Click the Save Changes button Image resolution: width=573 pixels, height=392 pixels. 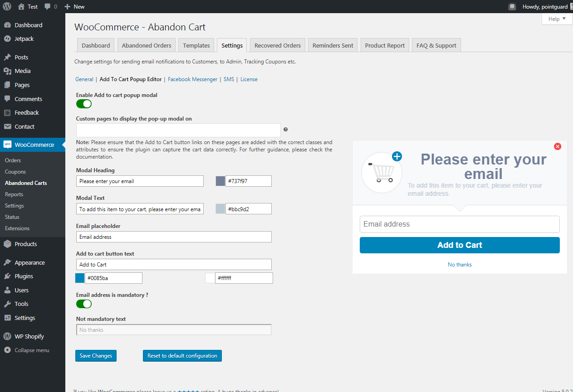96,356
